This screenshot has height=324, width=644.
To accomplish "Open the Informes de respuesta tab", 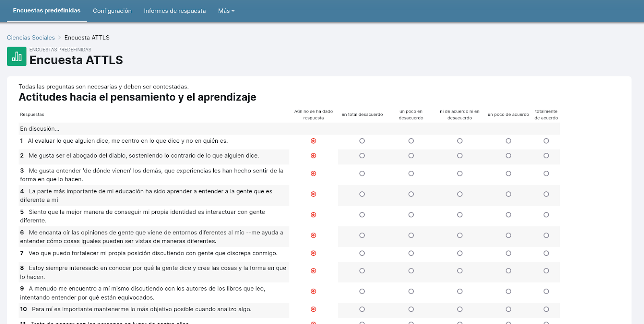I will 175,11.
